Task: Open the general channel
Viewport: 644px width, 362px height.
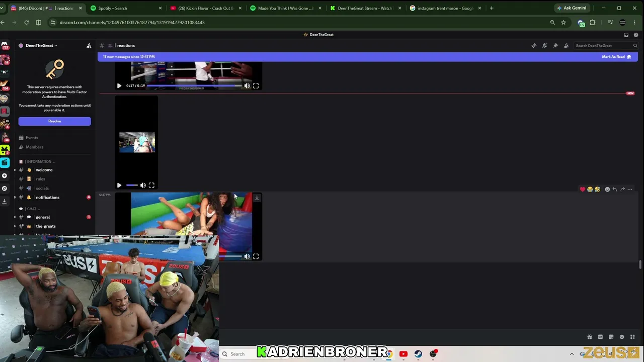Action: click(54, 217)
